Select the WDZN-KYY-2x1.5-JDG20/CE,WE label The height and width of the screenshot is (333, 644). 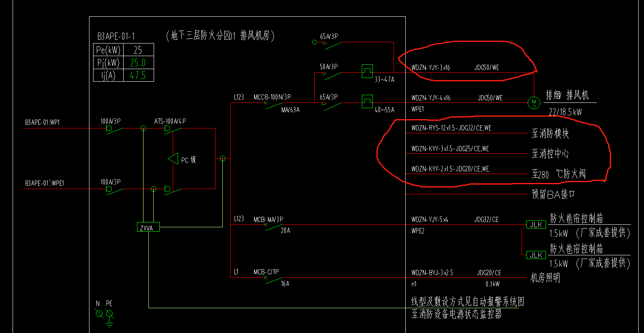click(450, 169)
